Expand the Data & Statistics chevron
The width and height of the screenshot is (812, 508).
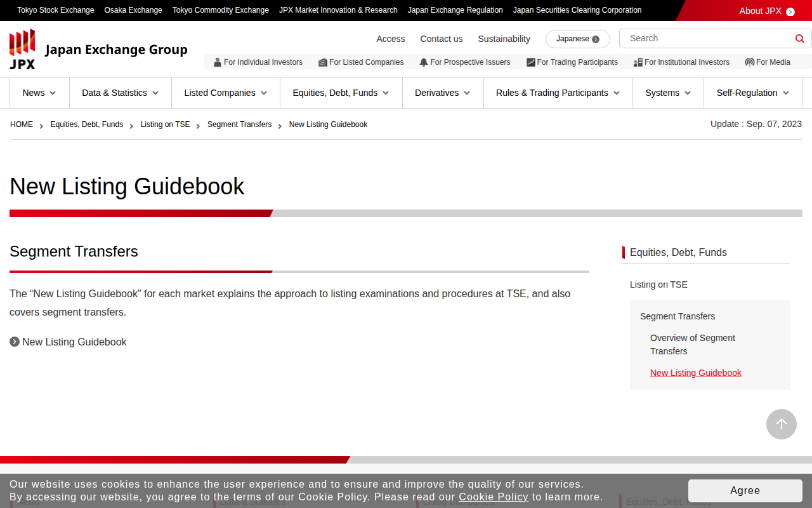155,93
